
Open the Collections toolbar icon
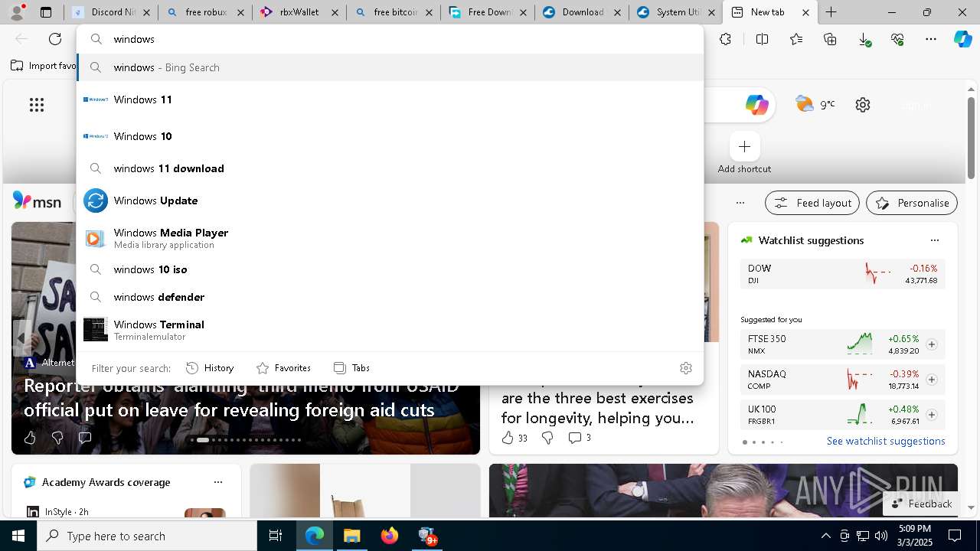coord(830,39)
